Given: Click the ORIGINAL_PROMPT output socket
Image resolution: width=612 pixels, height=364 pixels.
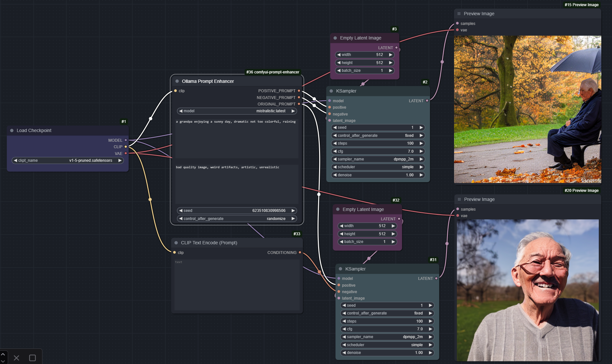Looking at the screenshot, I should coord(299,104).
